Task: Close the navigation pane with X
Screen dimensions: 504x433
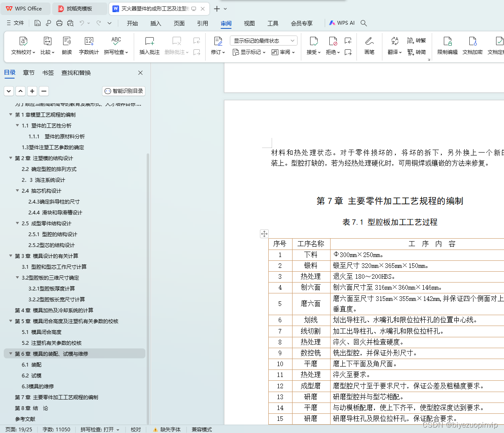Action: click(140, 73)
